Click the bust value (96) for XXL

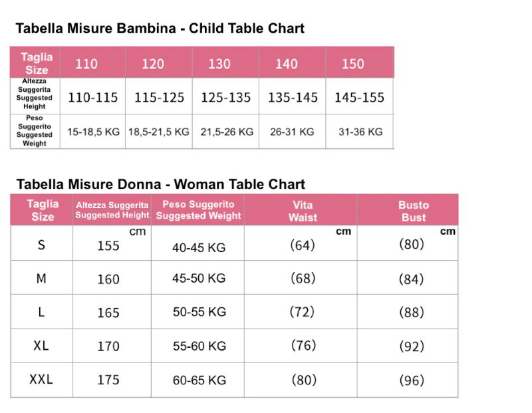(x=411, y=380)
